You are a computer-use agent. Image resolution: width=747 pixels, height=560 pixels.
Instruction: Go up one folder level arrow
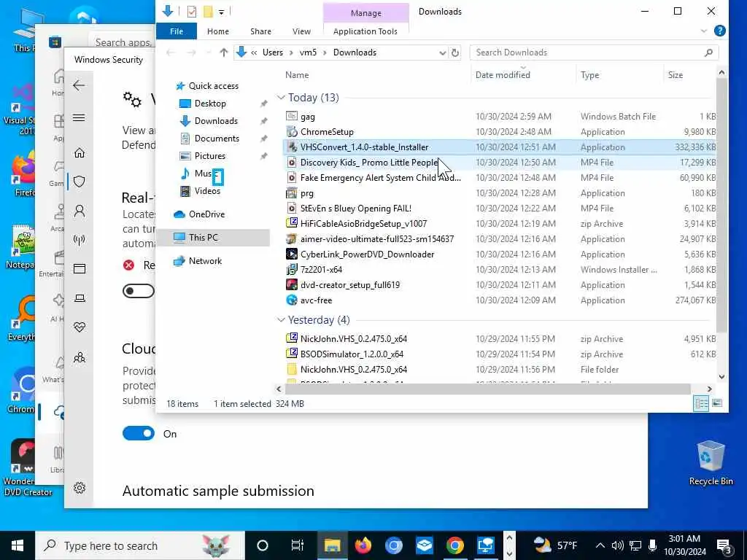click(223, 52)
